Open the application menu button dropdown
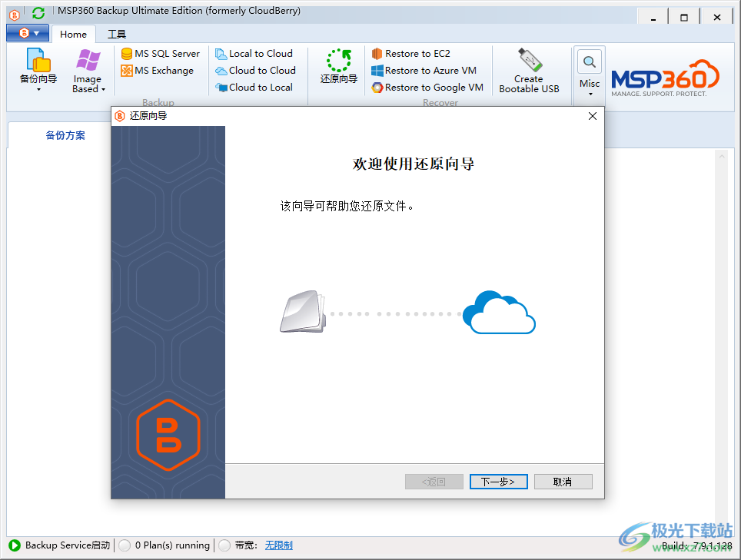 pos(28,33)
